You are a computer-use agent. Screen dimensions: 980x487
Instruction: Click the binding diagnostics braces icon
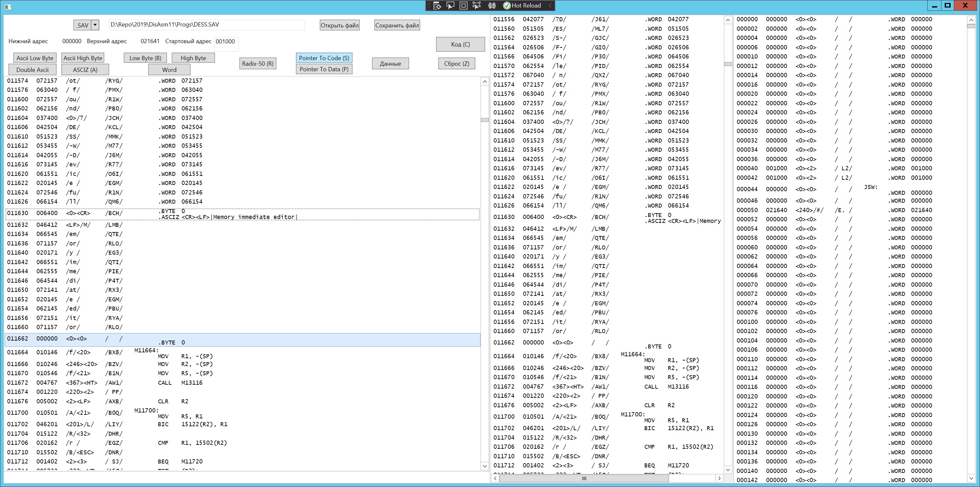click(492, 6)
